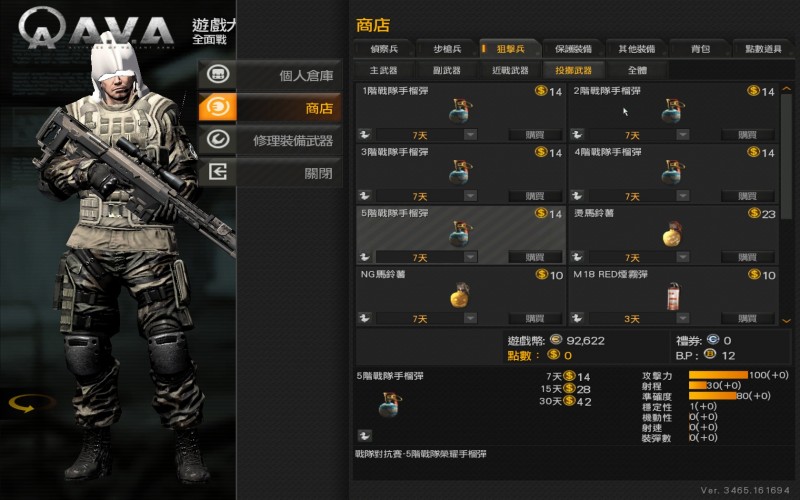Select the 近戰武器 subcategory tab
800x500 pixels.
click(x=510, y=70)
